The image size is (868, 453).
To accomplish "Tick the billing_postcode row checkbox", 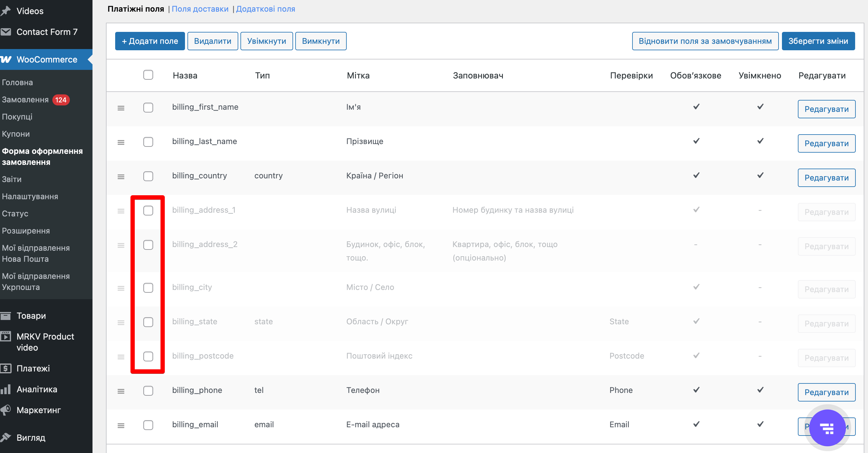I will [x=148, y=356].
